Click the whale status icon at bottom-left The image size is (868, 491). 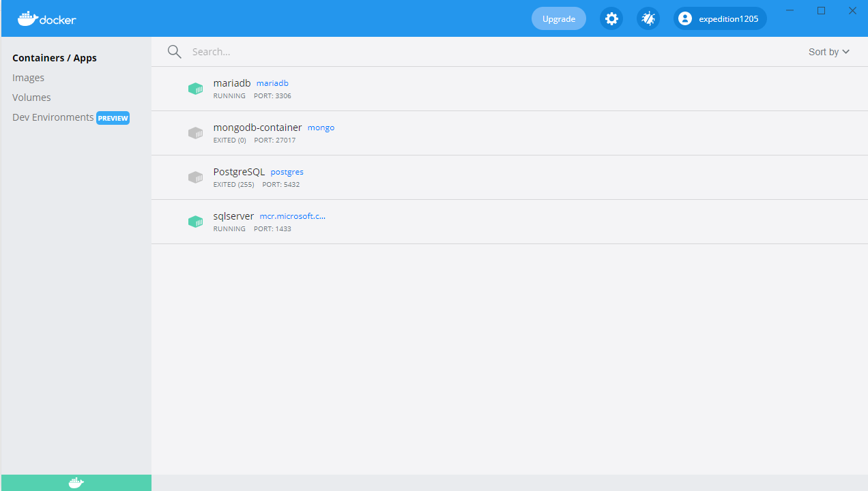pyautogui.click(x=76, y=483)
